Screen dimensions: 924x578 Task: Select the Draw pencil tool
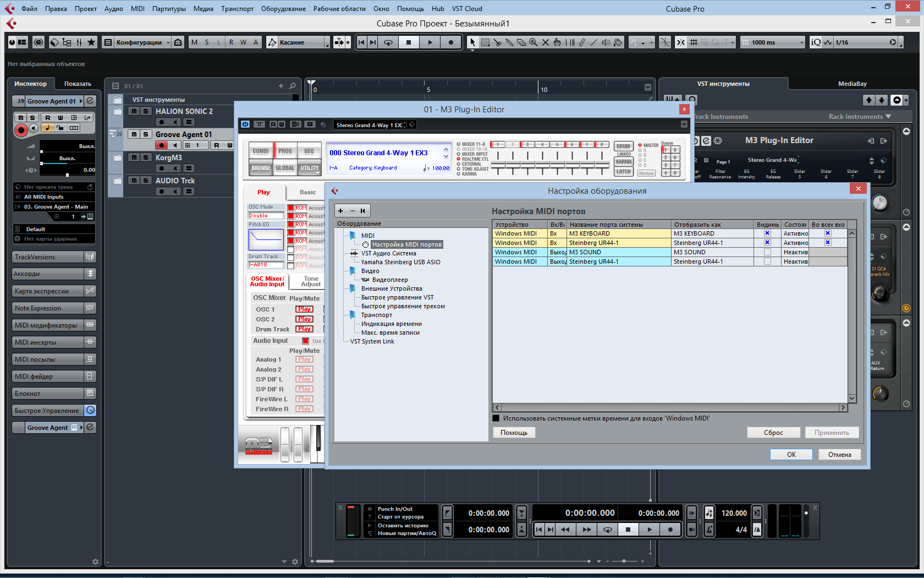pos(582,42)
